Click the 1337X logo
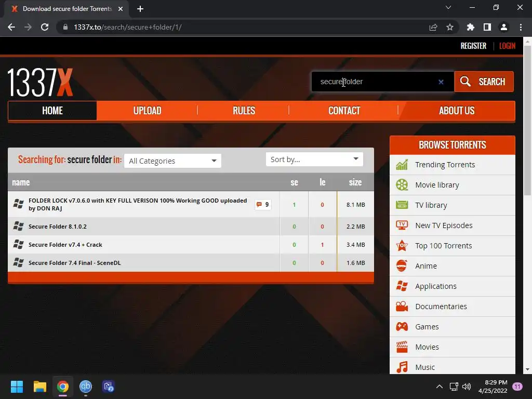This screenshot has height=399, width=532. click(x=40, y=83)
